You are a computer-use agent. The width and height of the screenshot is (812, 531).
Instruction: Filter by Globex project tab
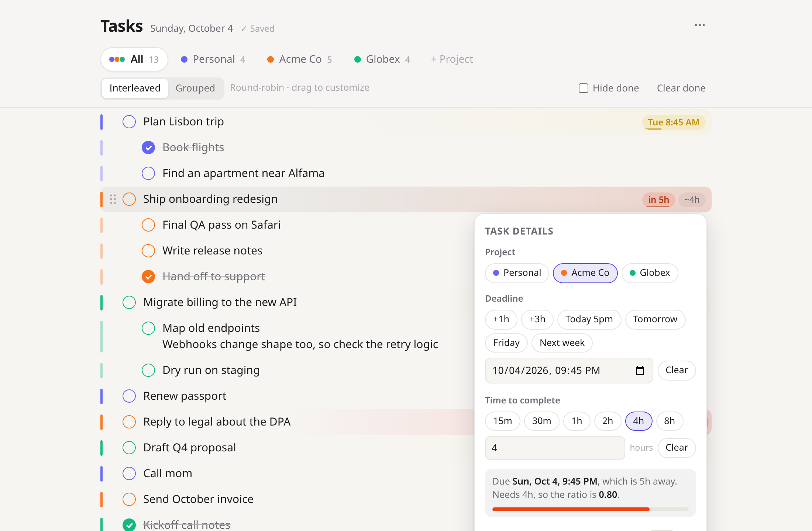tap(382, 59)
